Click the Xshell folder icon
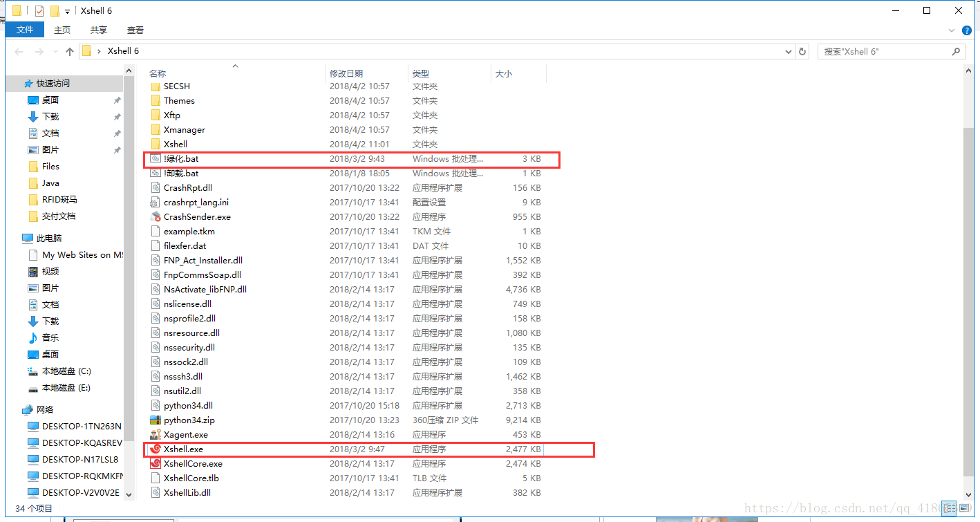Screen dimensions: 980x522 tap(156, 145)
